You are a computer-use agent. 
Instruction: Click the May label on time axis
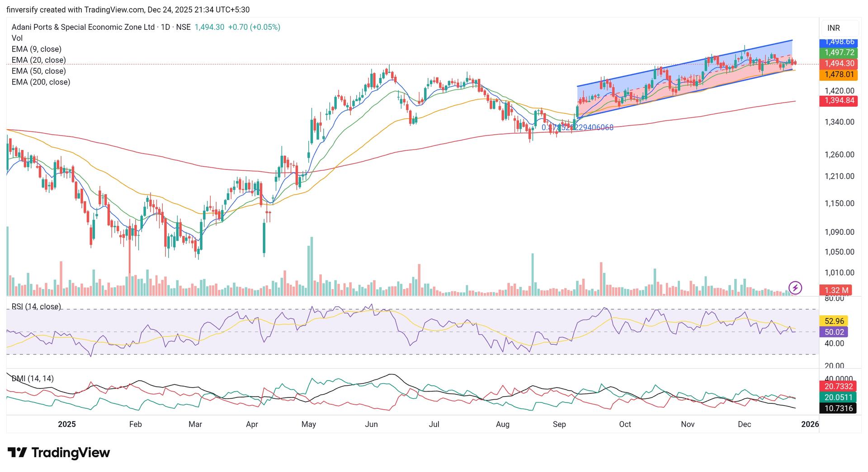coord(309,424)
